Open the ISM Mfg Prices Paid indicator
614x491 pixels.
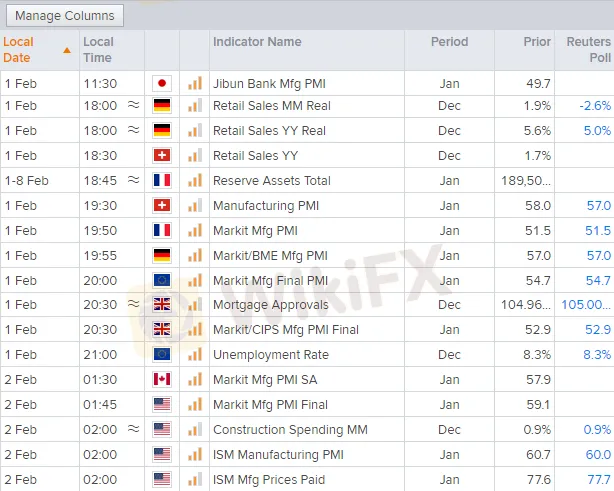(270, 479)
